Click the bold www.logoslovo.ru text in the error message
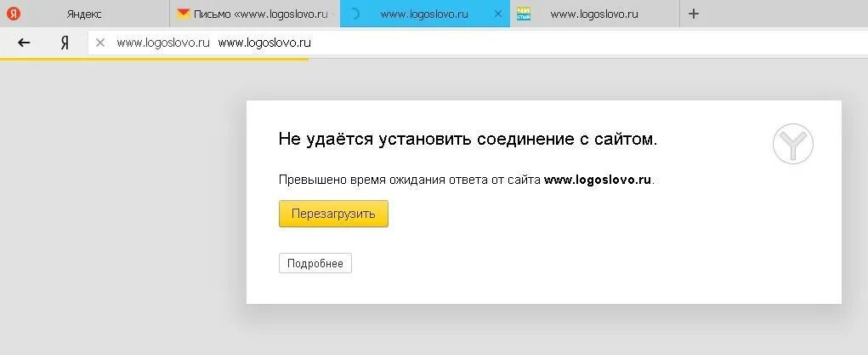 598,180
